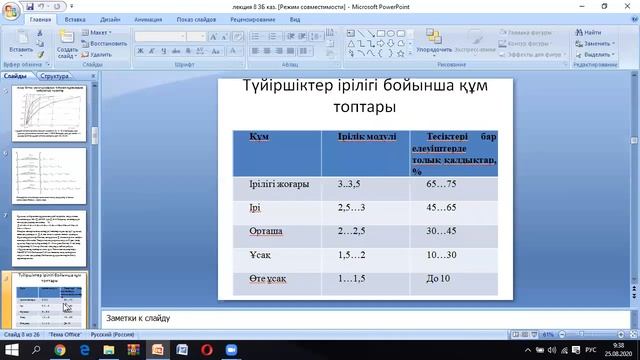
Task: Click the zoom in plus button
Action: [621, 334]
